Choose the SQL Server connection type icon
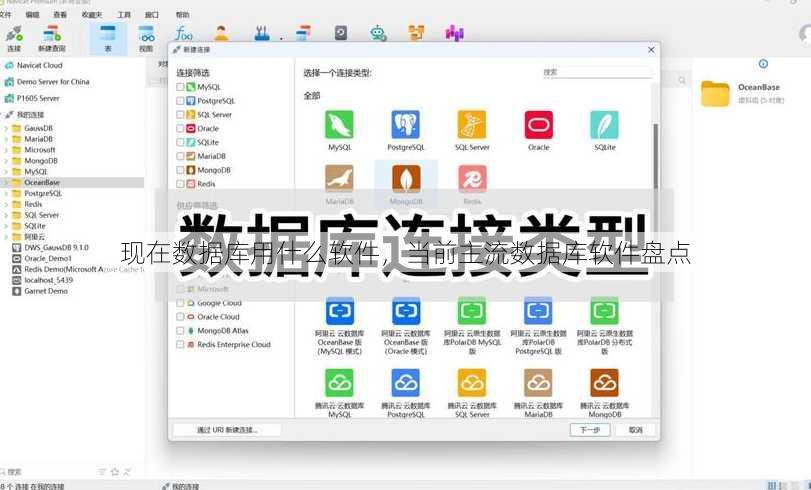This screenshot has height=490, width=811. coord(472,125)
